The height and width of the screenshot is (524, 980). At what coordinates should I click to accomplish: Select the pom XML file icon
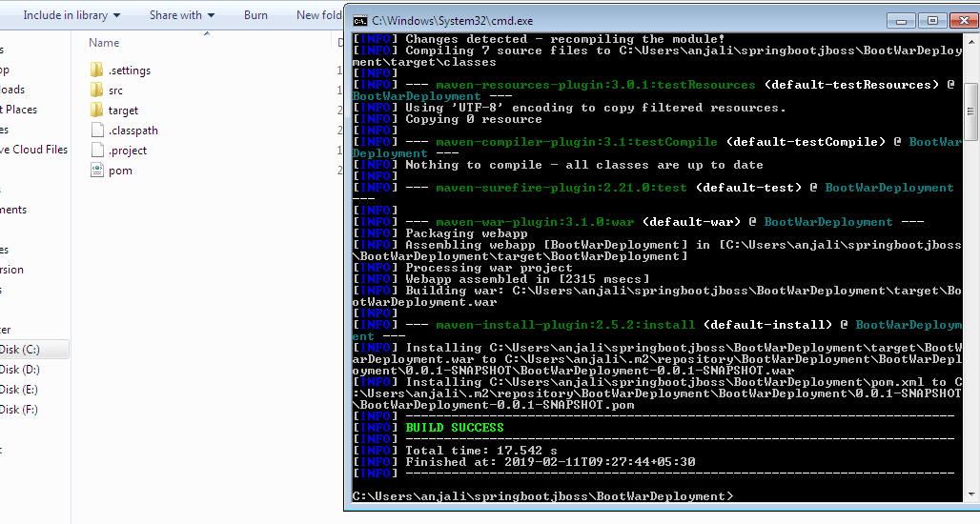click(x=96, y=171)
